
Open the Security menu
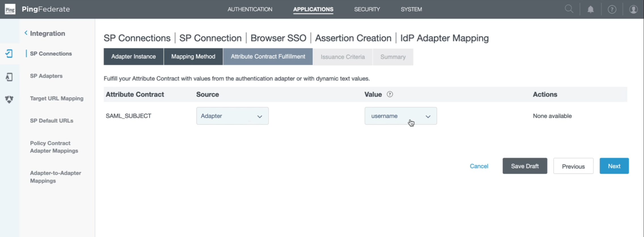(367, 9)
